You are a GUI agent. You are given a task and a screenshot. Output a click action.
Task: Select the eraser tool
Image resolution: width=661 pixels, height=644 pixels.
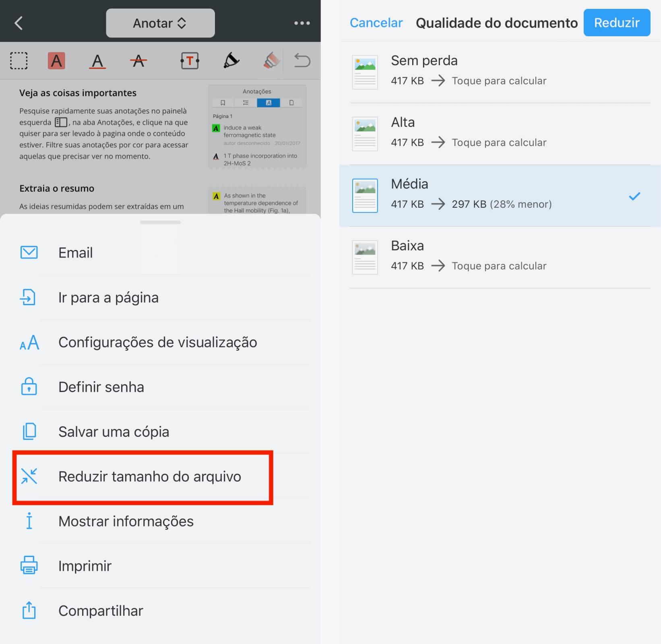(272, 61)
